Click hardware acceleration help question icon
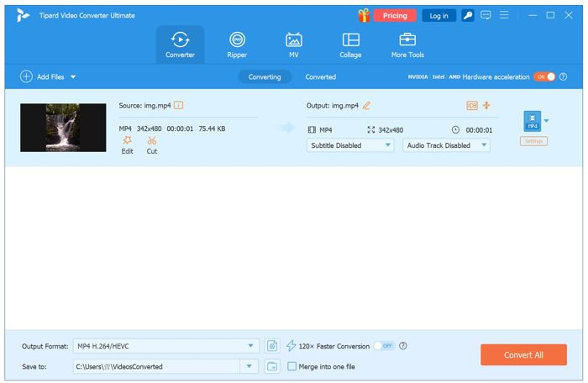The width and height of the screenshot is (588, 383). (563, 76)
